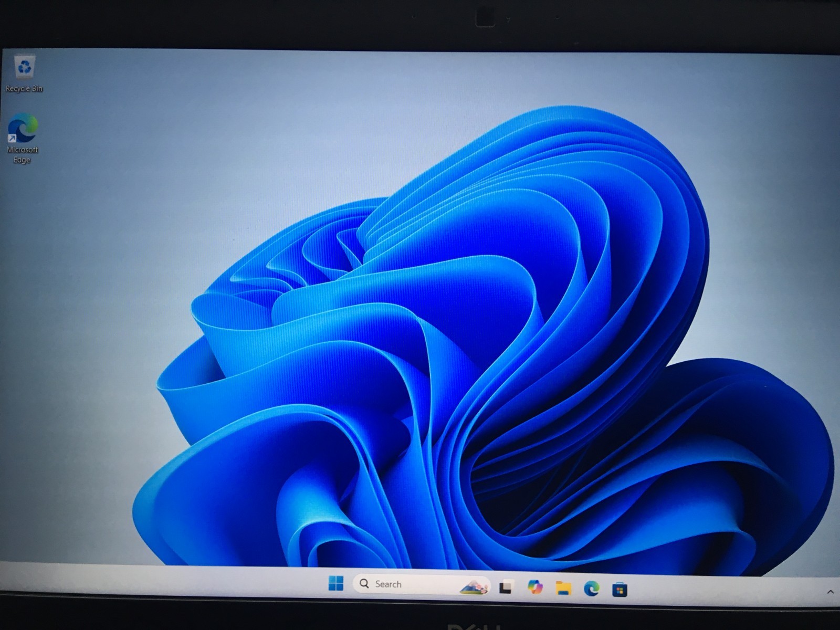840x630 pixels.
Task: Select the Microsoft Edge desktop shortcut
Action: click(23, 139)
